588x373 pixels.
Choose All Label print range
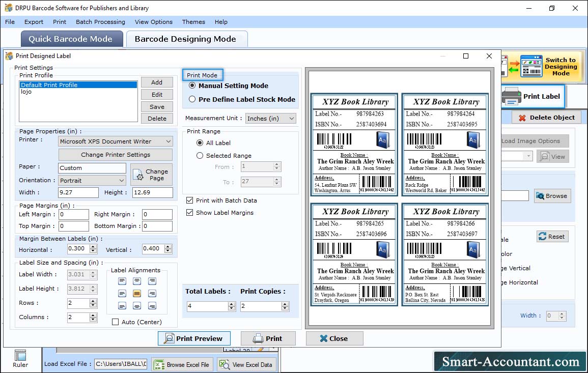coord(200,143)
